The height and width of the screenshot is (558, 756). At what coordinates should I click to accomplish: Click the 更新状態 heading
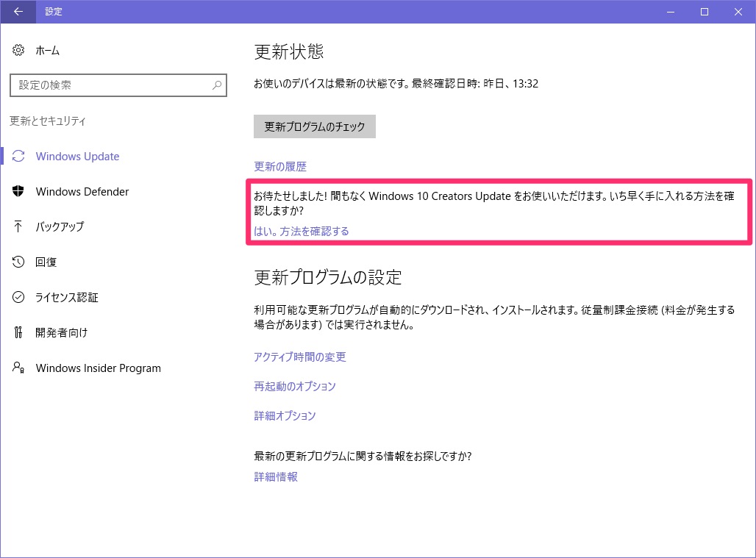coord(289,51)
